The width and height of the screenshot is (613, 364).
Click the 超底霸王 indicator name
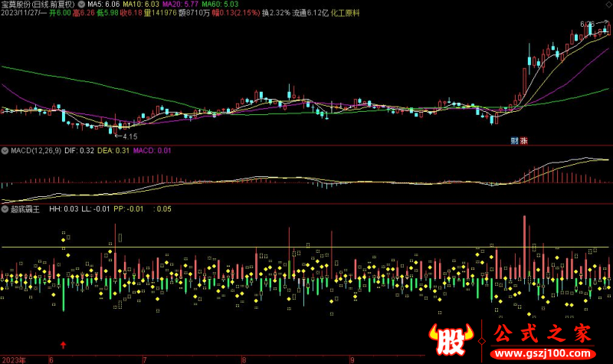click(25, 209)
